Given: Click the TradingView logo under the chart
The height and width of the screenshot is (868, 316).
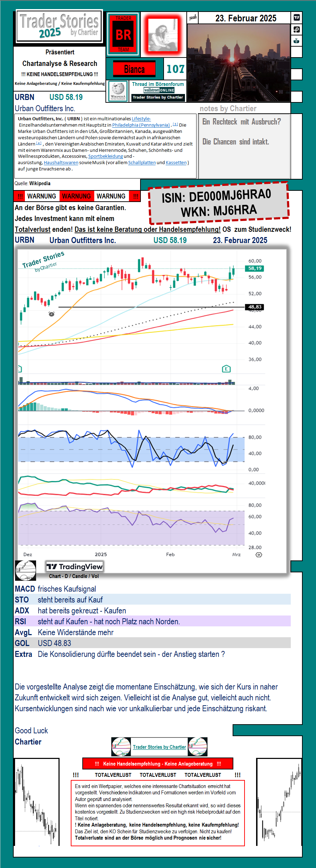Looking at the screenshot, I should pos(75,566).
